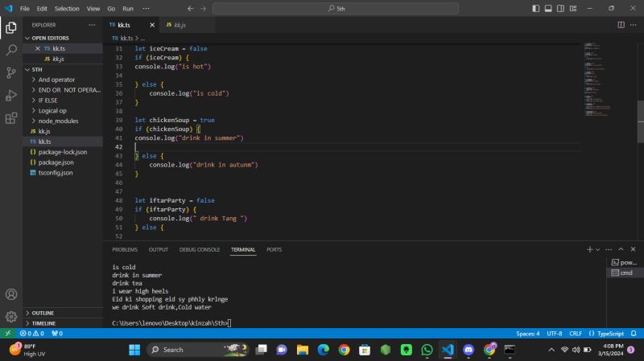Split the editor to the right
The height and width of the screenshot is (361, 644).
click(621, 25)
